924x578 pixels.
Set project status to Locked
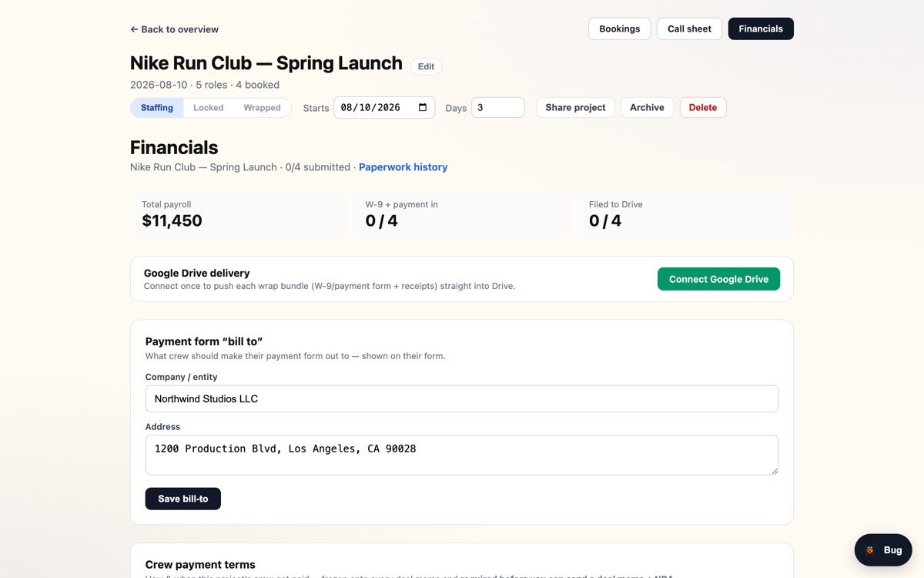click(208, 108)
